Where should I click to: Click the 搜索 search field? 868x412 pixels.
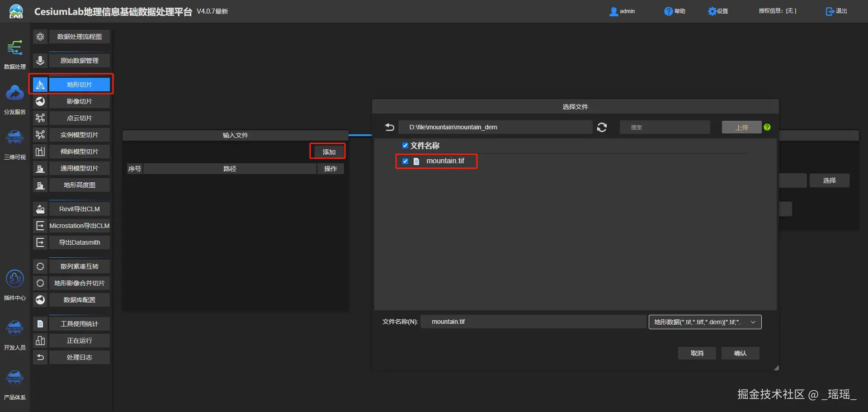pos(665,128)
